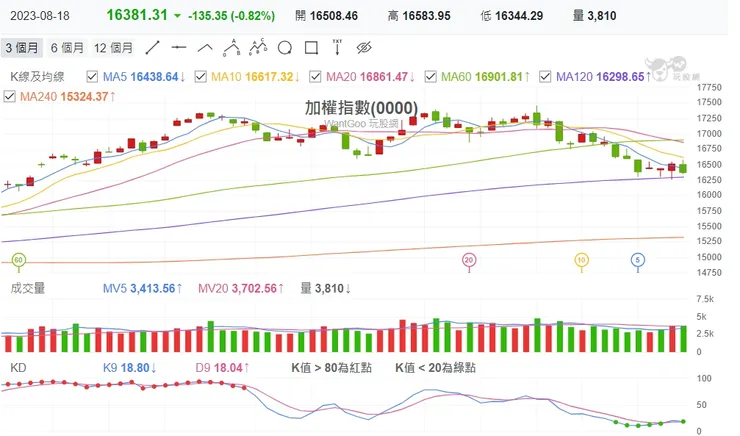Switch to the 6 個月 range tab
The height and width of the screenshot is (436, 740).
[x=67, y=48]
